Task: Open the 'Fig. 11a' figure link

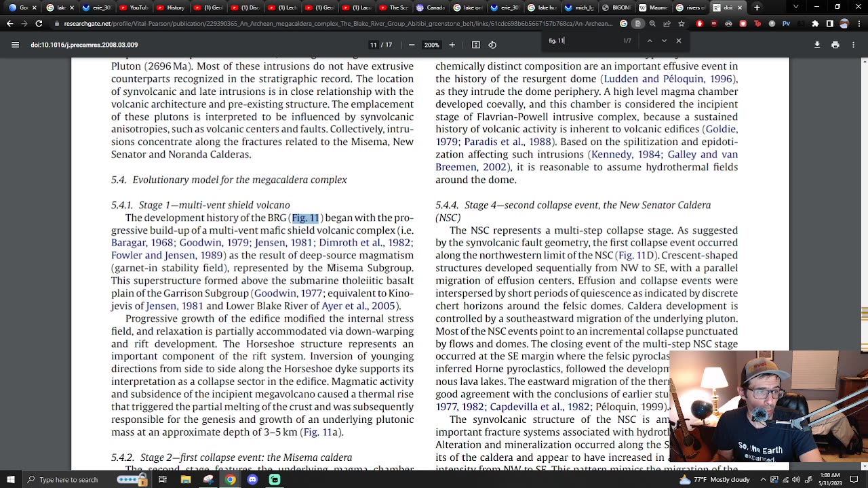Action: pos(320,432)
